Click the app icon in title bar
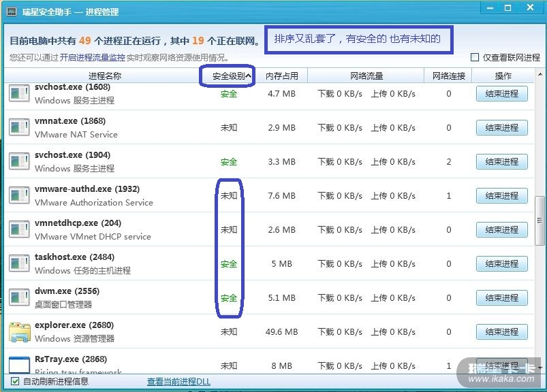The height and width of the screenshot is (392, 547). tap(12, 12)
